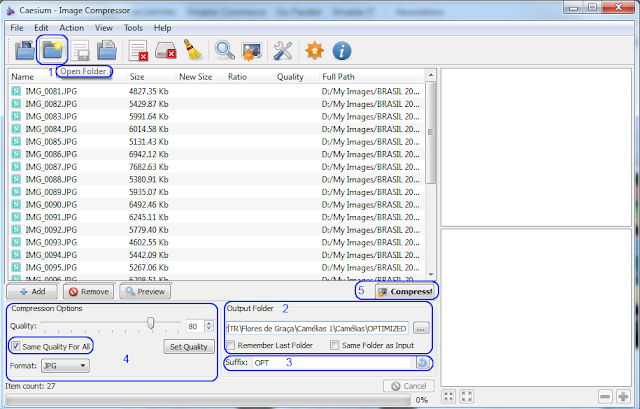The image size is (640, 409).
Task: Open the Edit menu
Action: point(41,28)
